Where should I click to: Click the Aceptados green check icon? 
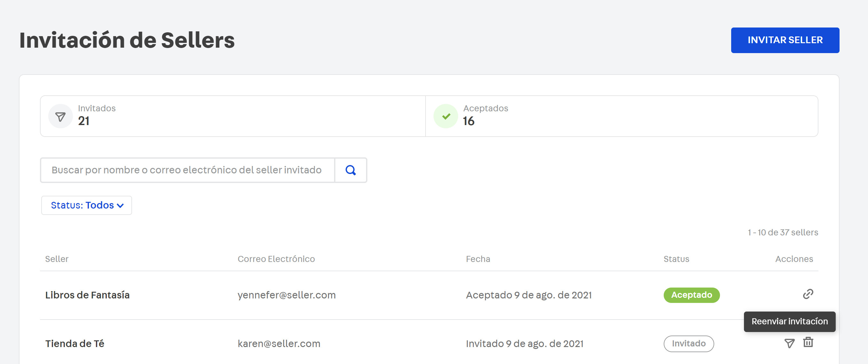(x=446, y=117)
